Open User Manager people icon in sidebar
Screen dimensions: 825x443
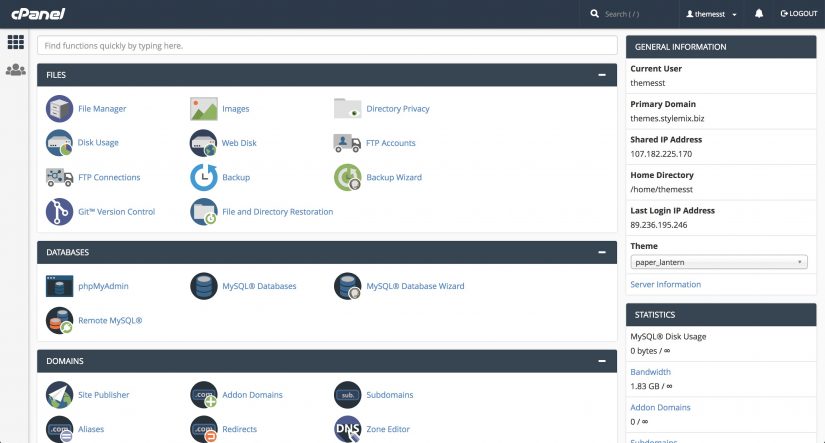coord(16,69)
